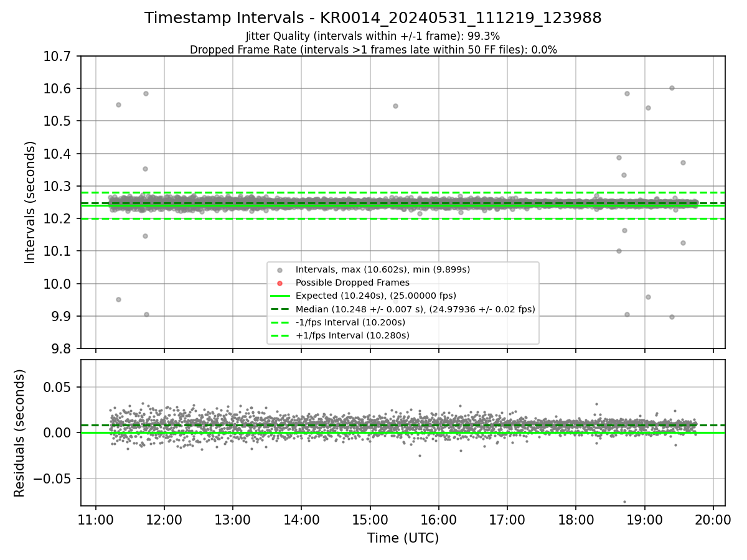Click the 10.2 tick label on intervals axis
This screenshot has height=560, width=747.
click(59, 219)
